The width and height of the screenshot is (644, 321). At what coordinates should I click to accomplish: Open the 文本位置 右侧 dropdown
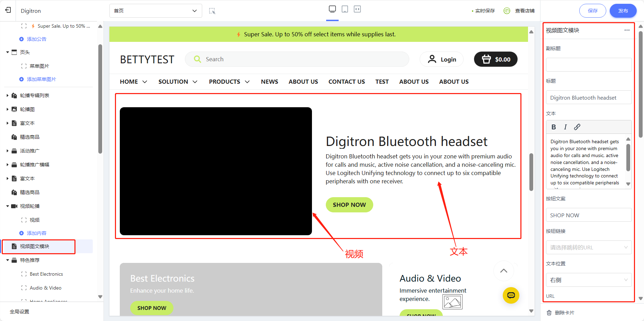pyautogui.click(x=589, y=280)
